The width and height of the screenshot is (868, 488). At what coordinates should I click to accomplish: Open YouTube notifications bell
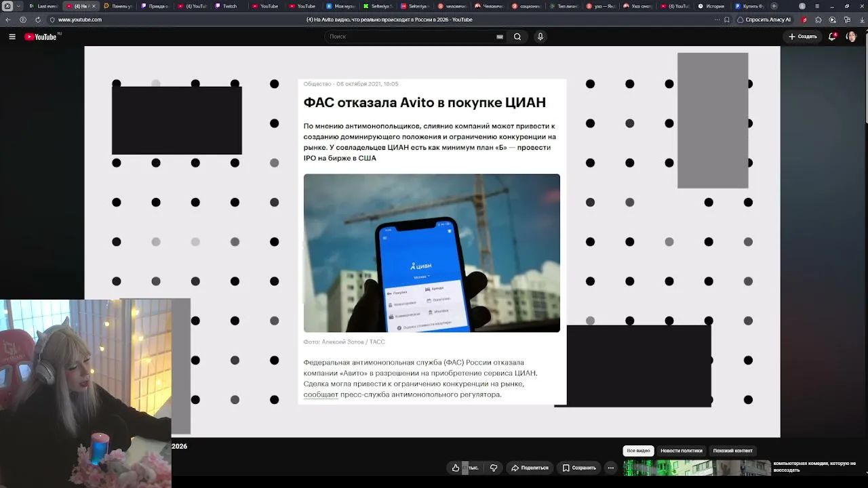tap(832, 37)
